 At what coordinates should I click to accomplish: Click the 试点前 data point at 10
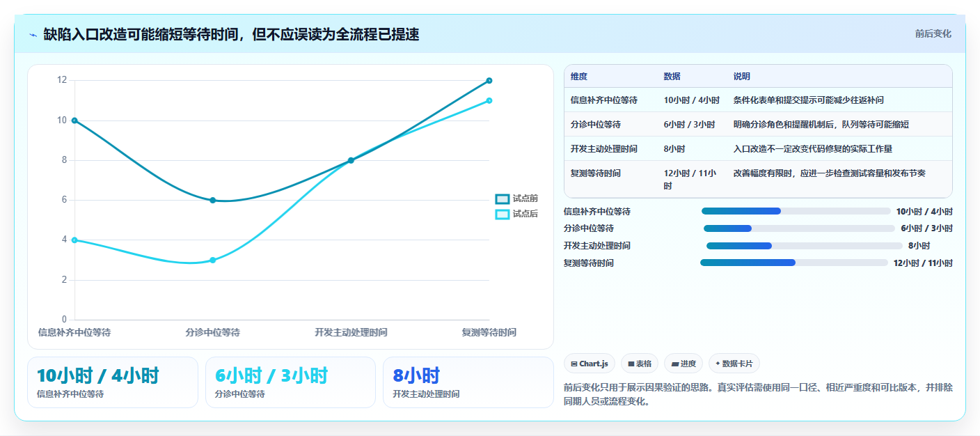coord(74,120)
